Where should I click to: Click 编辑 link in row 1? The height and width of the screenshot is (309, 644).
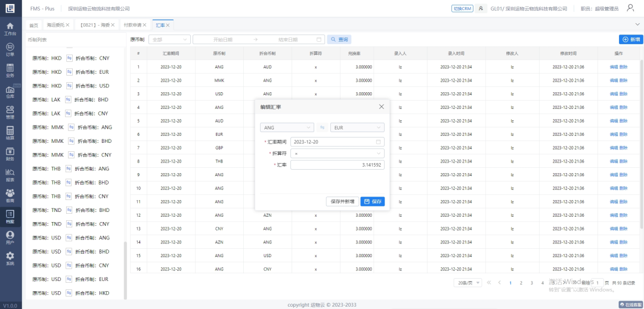pyautogui.click(x=614, y=67)
